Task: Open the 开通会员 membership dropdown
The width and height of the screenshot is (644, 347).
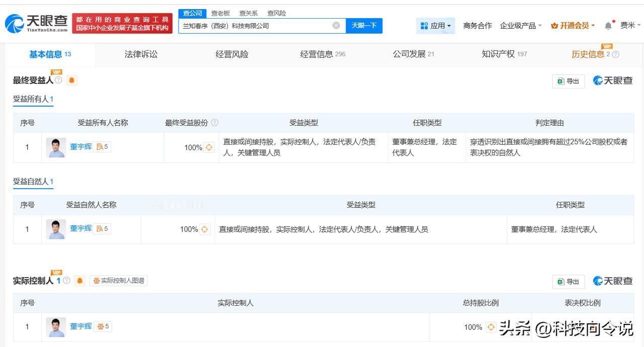Action: tap(573, 26)
